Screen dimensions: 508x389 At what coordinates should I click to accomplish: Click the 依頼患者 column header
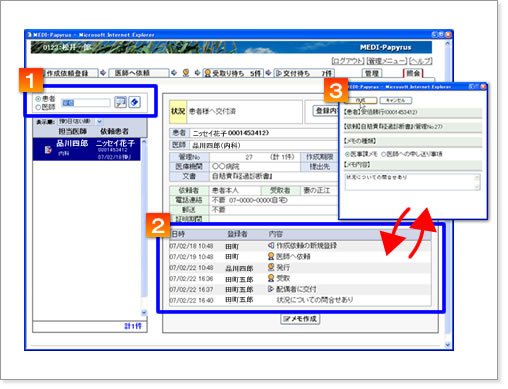114,131
